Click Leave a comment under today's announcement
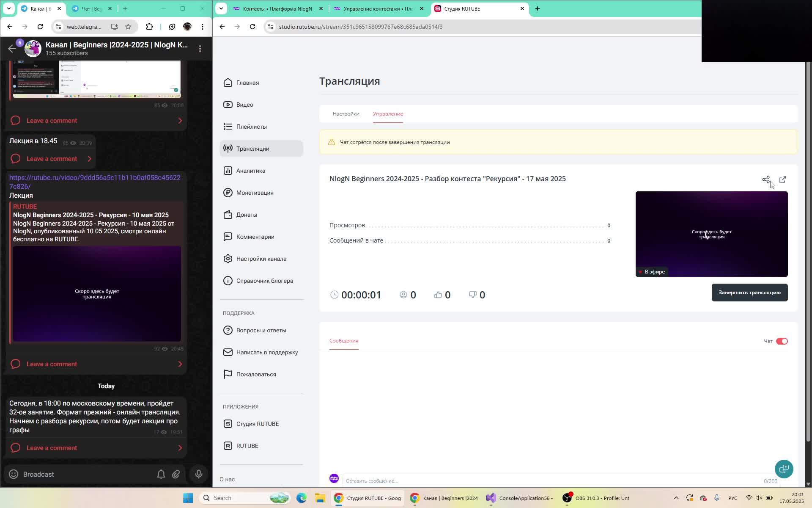This screenshot has height=508, width=812. (52, 448)
